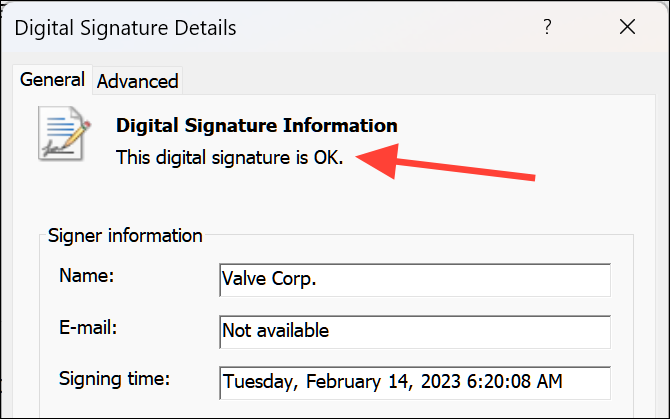Viewport: 670px width, 419px height.
Task: Select the General tab
Action: tap(52, 80)
